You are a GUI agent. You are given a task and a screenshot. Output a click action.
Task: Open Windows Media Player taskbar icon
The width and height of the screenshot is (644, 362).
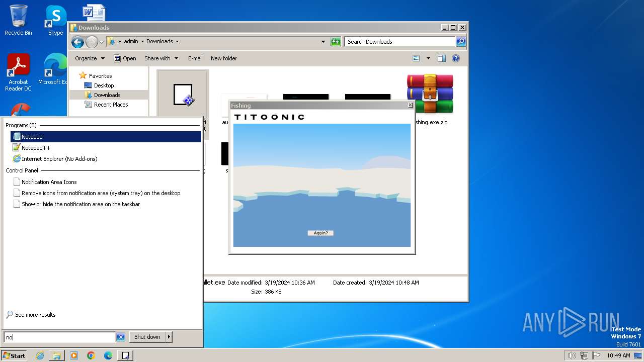(74, 355)
